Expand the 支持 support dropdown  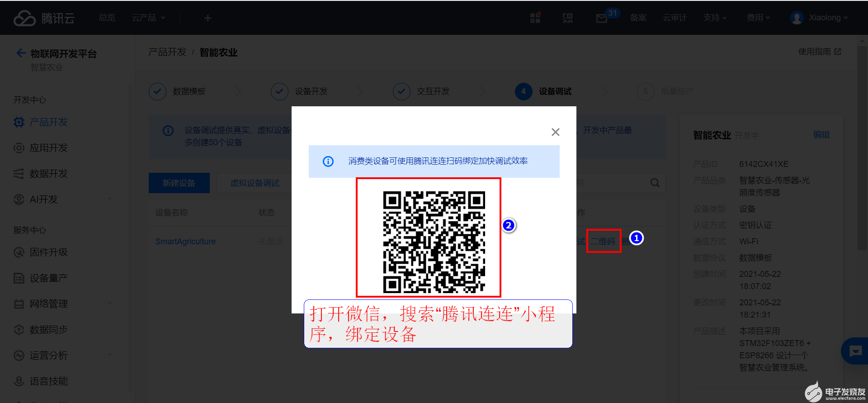(715, 18)
